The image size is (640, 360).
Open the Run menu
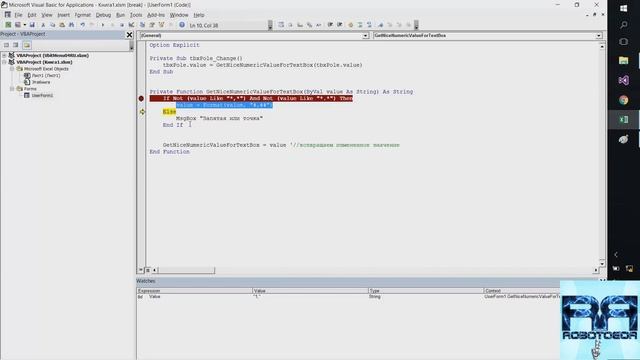(120, 15)
